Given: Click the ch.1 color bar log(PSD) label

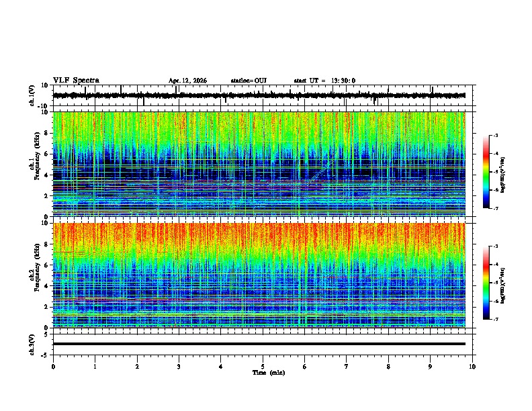Looking at the screenshot, I should tap(503, 175).
